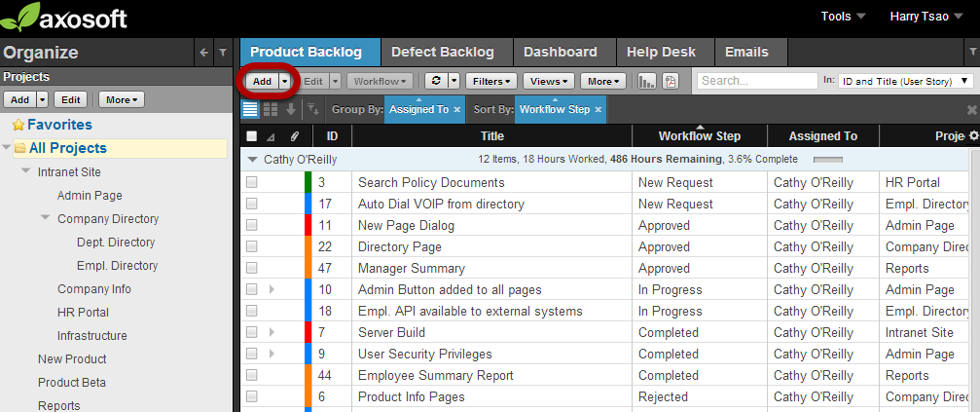Open the Filters dropdown

(x=491, y=81)
